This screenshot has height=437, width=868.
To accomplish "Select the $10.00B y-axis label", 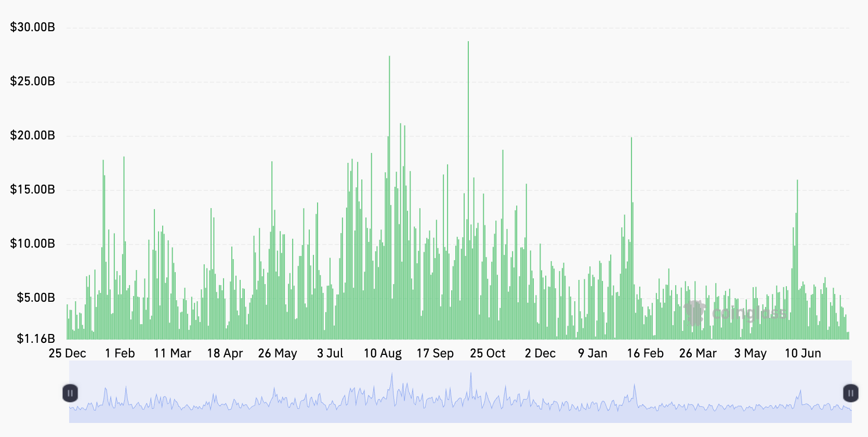I will point(32,243).
